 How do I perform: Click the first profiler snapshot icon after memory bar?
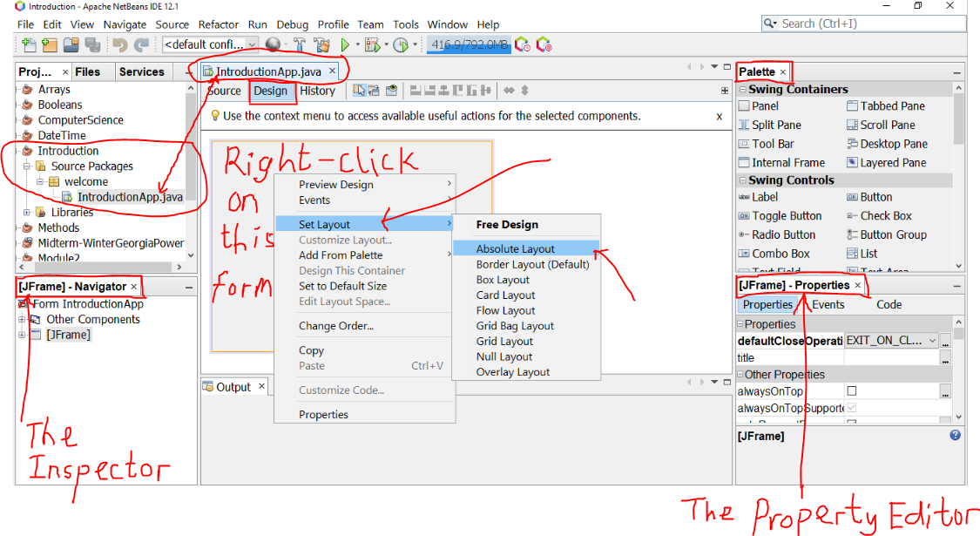[x=522, y=45]
